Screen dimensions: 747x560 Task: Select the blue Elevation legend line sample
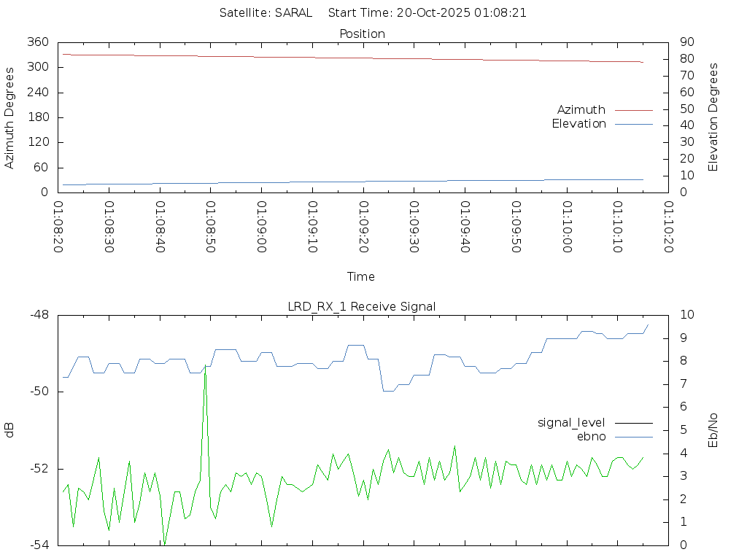pyautogui.click(x=633, y=124)
